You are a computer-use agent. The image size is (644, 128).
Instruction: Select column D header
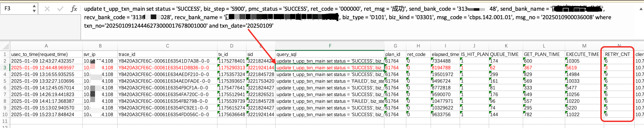[x=232, y=46]
